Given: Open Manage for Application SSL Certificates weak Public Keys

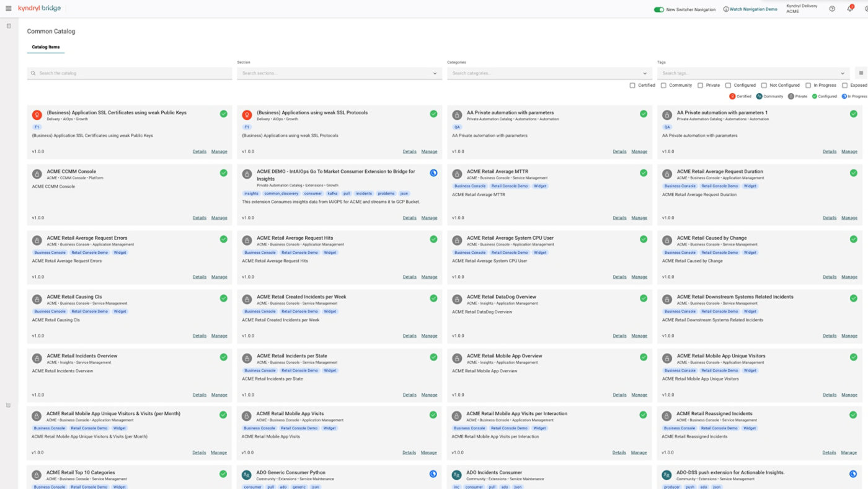Looking at the screenshot, I should click(219, 151).
